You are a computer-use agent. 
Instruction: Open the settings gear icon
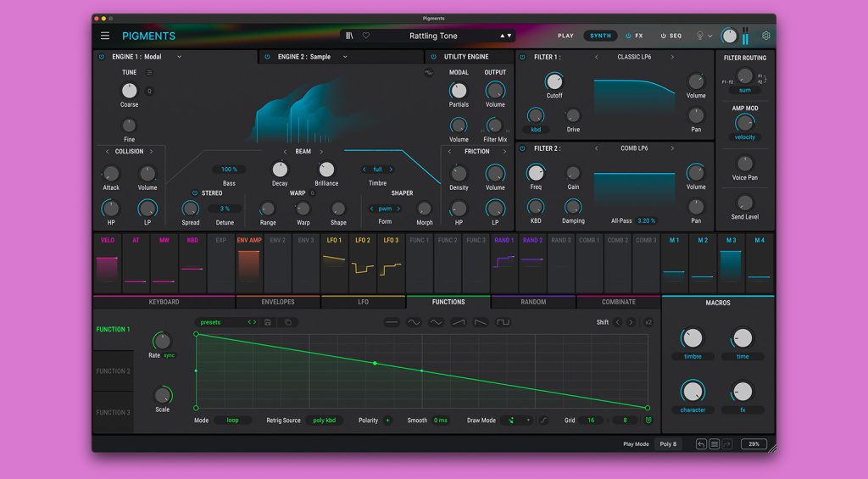(x=766, y=36)
